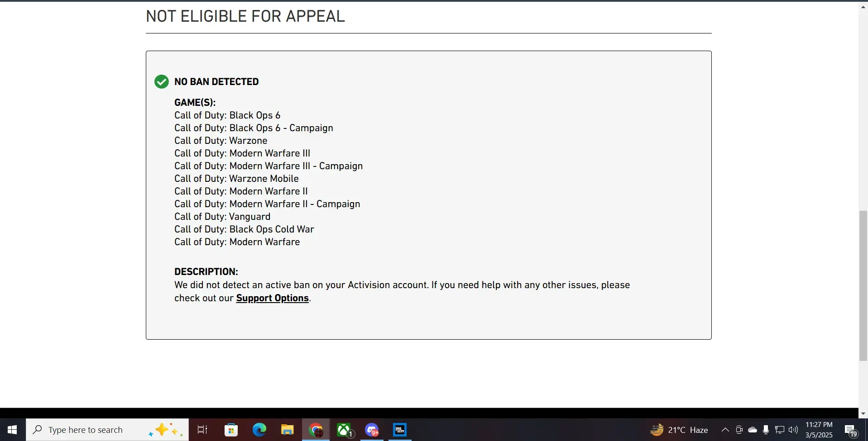Screen dimensions: 868x441
Task: Switch to the Chrome taskbar icon
Action: click(316, 430)
